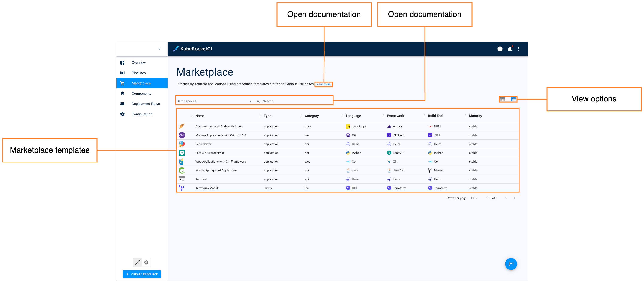Click the info icon in header
644x283 pixels.
tap(500, 49)
